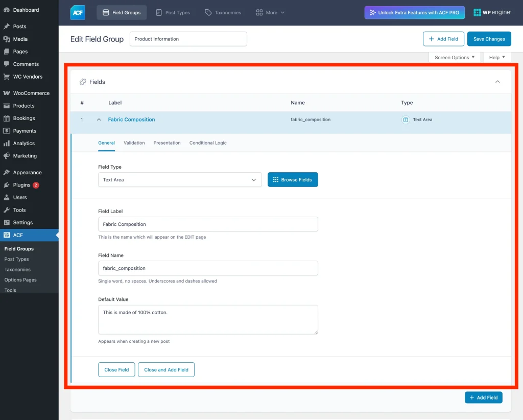Click the Pages sidebar icon
The width and height of the screenshot is (523, 420).
[x=7, y=52]
